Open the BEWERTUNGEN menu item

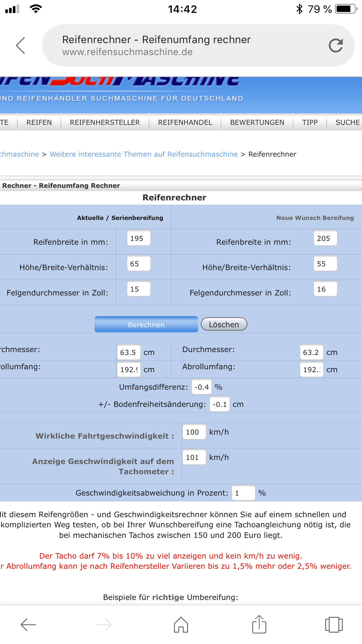coord(257,122)
